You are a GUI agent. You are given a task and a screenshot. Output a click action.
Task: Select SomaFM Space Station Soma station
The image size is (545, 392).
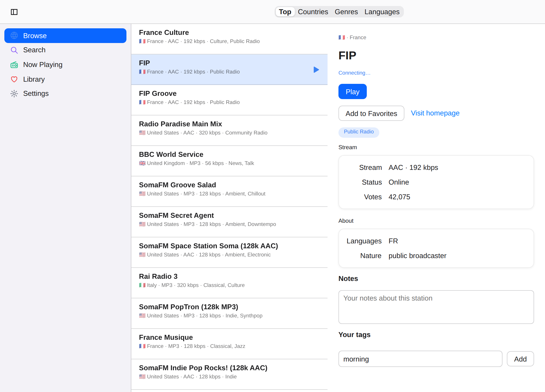pos(229,252)
